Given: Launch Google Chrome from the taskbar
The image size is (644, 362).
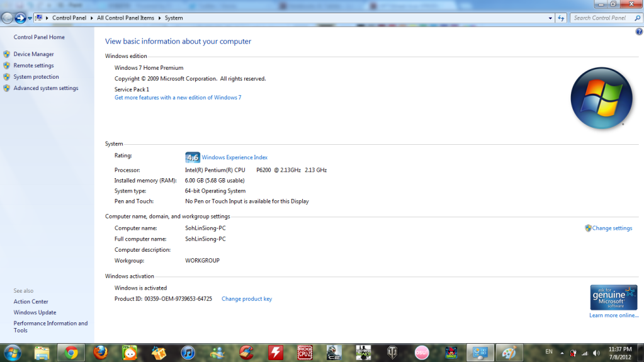Looking at the screenshot, I should coord(71,353).
